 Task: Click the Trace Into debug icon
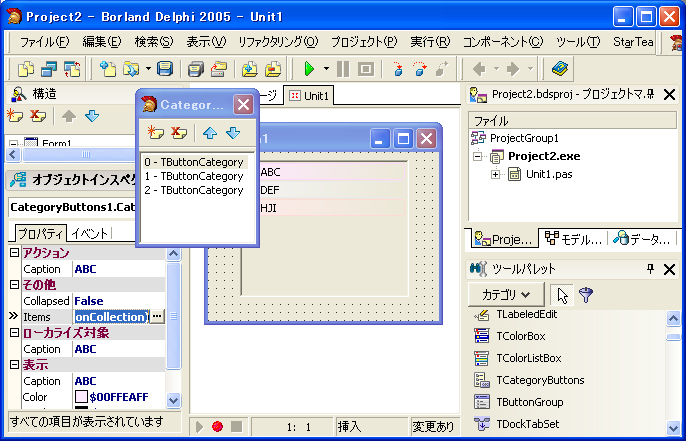click(397, 69)
